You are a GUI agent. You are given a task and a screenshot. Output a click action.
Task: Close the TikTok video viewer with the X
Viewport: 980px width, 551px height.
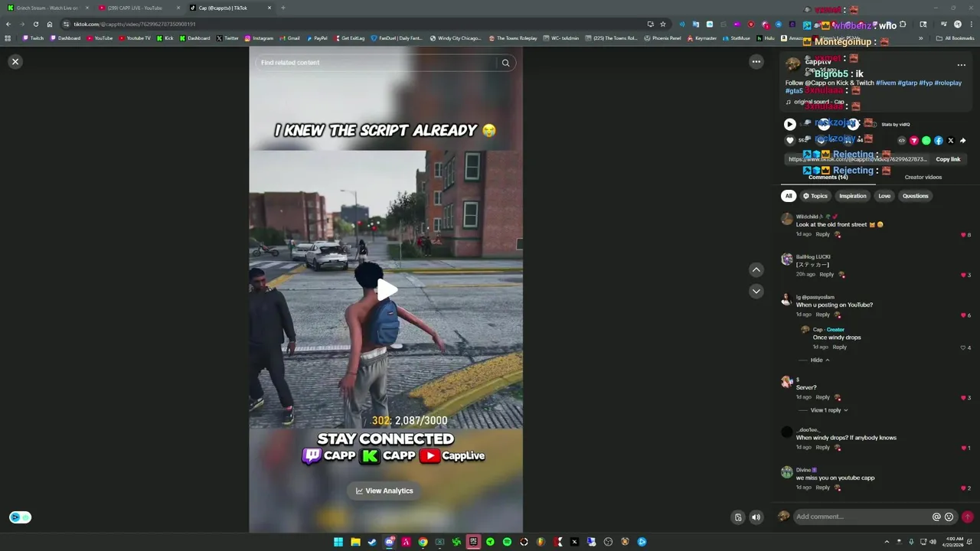coord(15,62)
